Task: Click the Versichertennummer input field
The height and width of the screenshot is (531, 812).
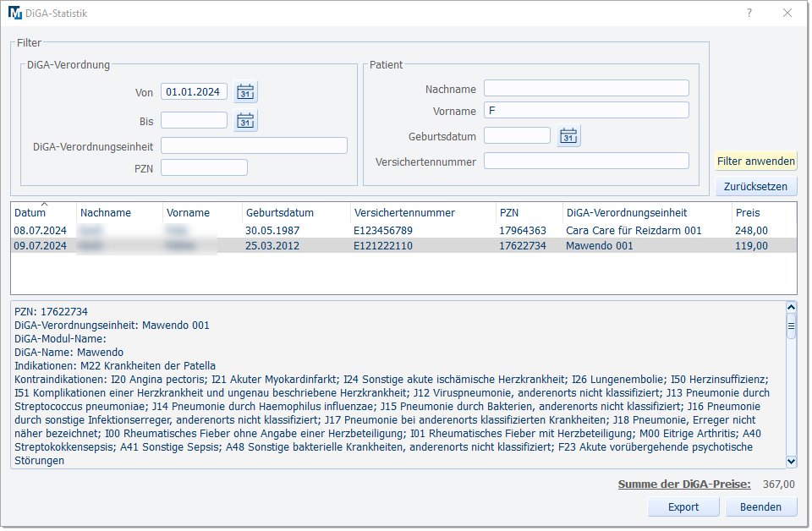Action: click(x=586, y=161)
